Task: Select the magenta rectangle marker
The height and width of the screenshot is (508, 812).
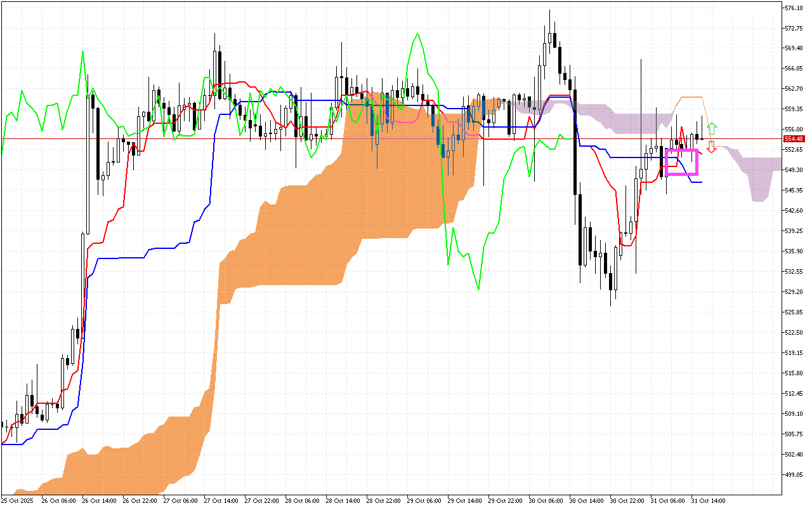Action: [x=682, y=162]
